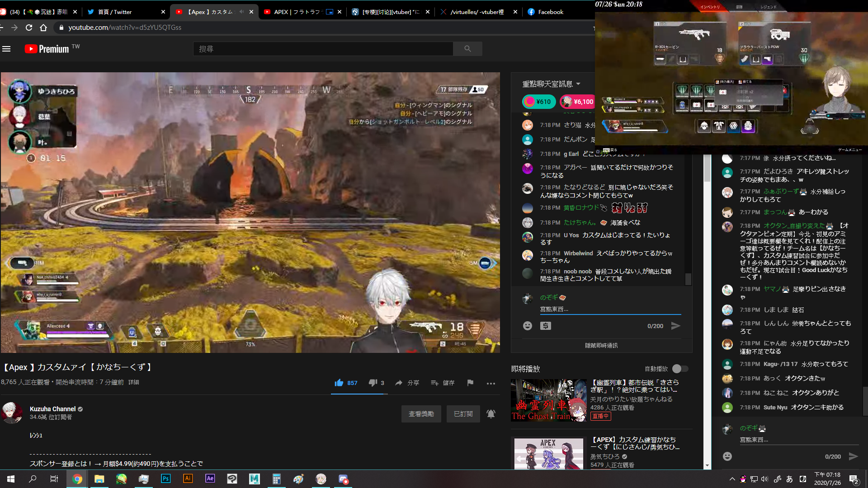Click YouTube search input field

tap(323, 49)
